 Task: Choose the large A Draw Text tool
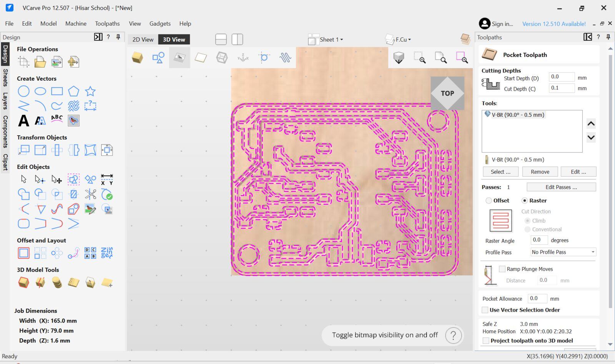tap(23, 121)
